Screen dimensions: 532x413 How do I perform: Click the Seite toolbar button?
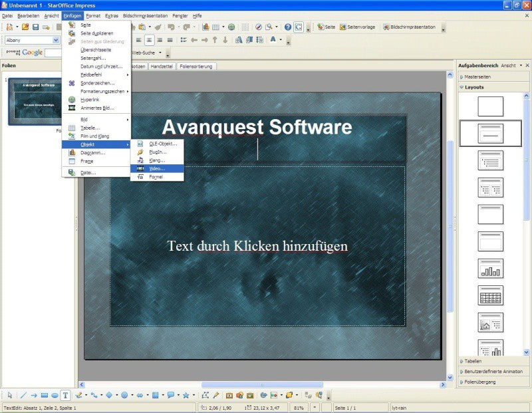326,27
